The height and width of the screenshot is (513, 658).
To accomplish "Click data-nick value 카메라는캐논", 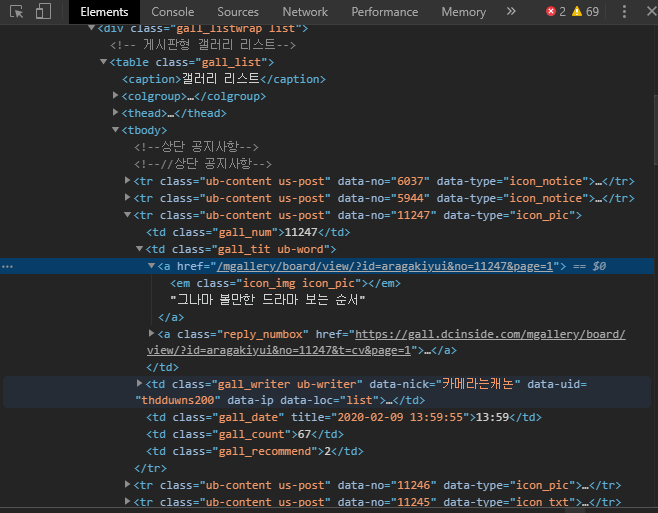I will click(478, 384).
